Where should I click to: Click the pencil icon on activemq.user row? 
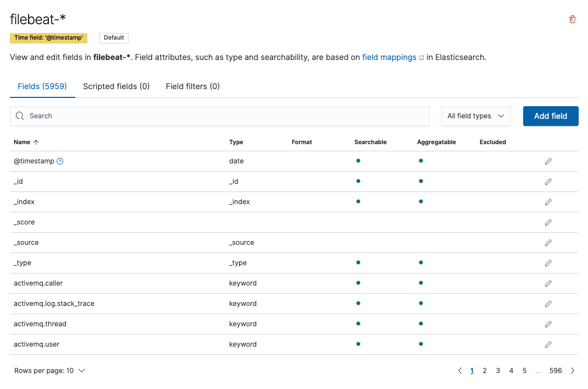(548, 344)
